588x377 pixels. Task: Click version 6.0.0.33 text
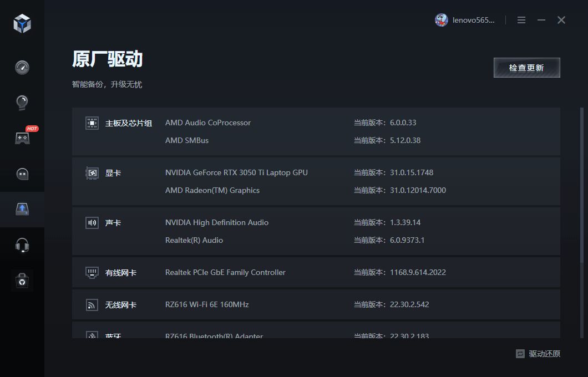pos(403,123)
